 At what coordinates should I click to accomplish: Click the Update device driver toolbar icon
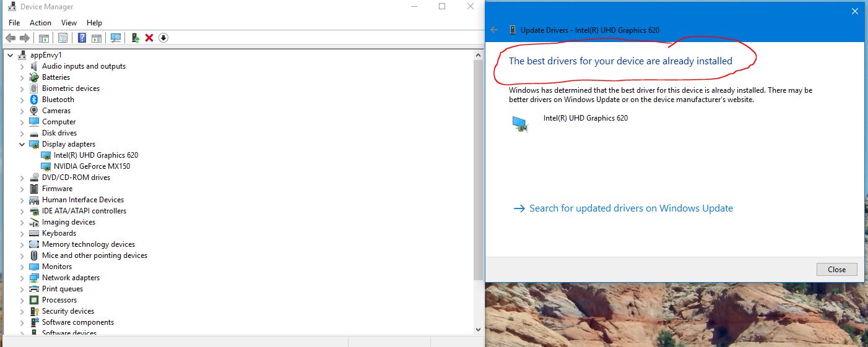click(x=135, y=38)
